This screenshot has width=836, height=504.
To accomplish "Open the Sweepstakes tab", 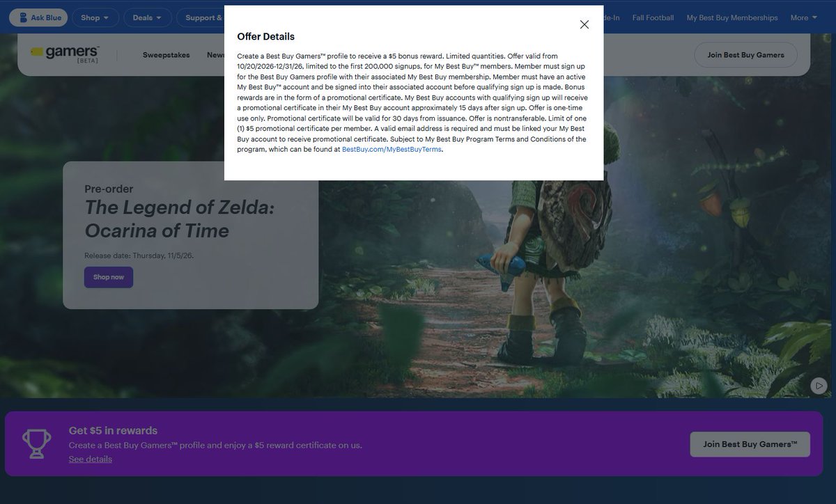I will click(166, 55).
